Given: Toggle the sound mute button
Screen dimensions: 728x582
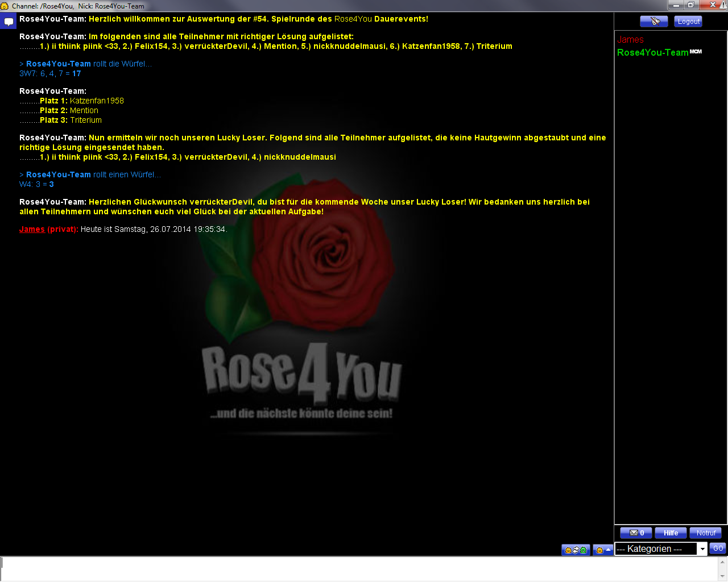Looking at the screenshot, I should click(x=653, y=22).
